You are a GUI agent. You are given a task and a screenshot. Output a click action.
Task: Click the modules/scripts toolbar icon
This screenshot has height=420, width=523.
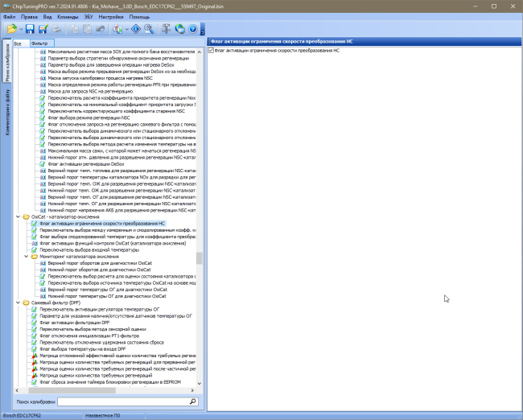[x=117, y=29]
